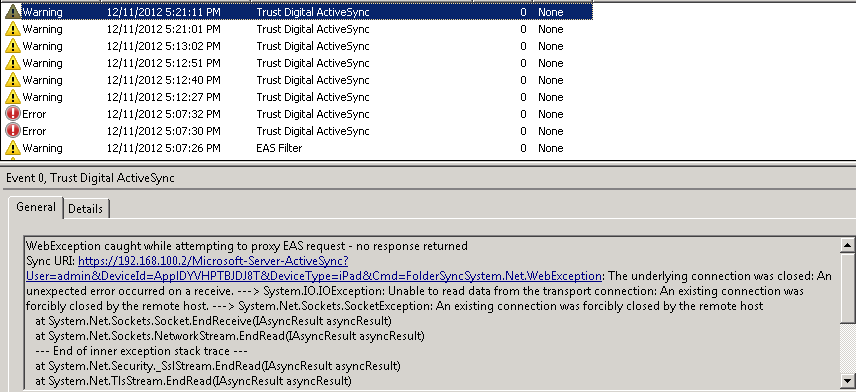Click the TlsStream.EndRead stack trace line
Screen dimensions: 856x392
[193, 380]
